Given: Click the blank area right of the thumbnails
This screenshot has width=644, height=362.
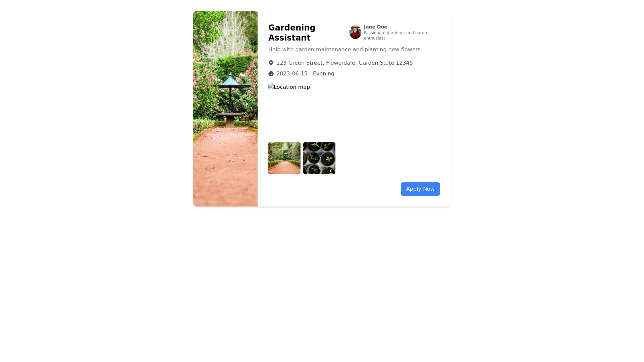Looking at the screenshot, I should (388, 158).
